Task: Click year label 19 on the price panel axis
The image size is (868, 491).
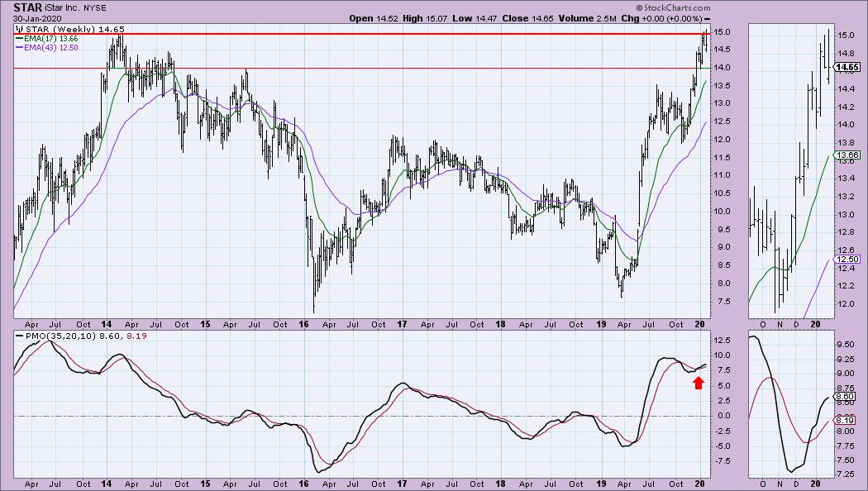Action: coord(602,324)
